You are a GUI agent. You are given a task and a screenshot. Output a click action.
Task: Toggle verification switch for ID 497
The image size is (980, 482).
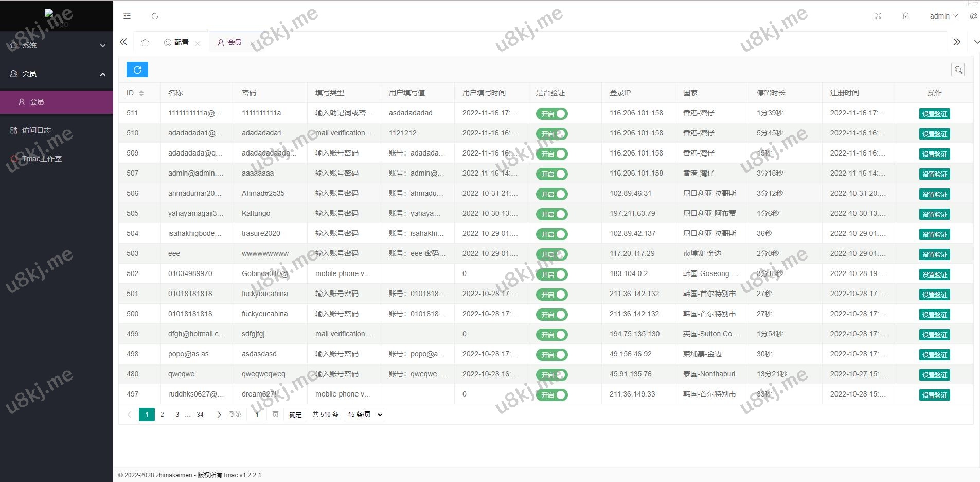[x=551, y=395]
